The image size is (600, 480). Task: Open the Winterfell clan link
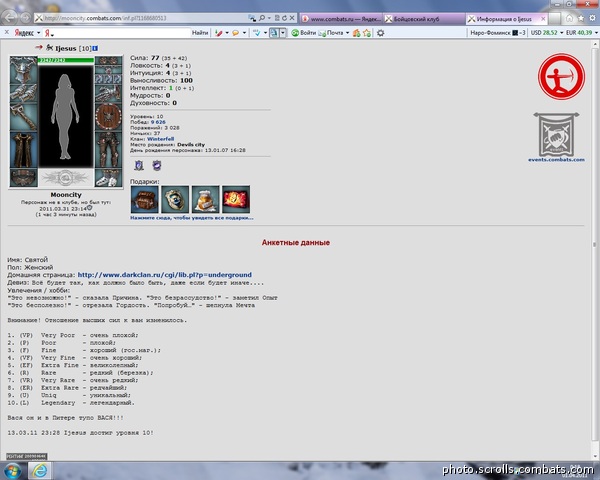tap(160, 139)
